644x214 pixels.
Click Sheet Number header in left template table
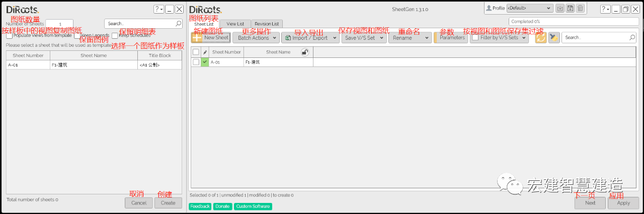click(x=28, y=55)
